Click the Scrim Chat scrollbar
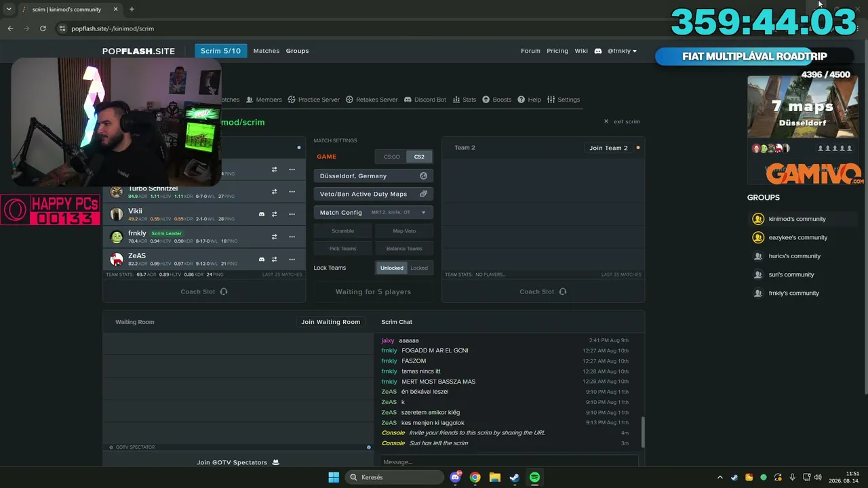 pyautogui.click(x=642, y=432)
